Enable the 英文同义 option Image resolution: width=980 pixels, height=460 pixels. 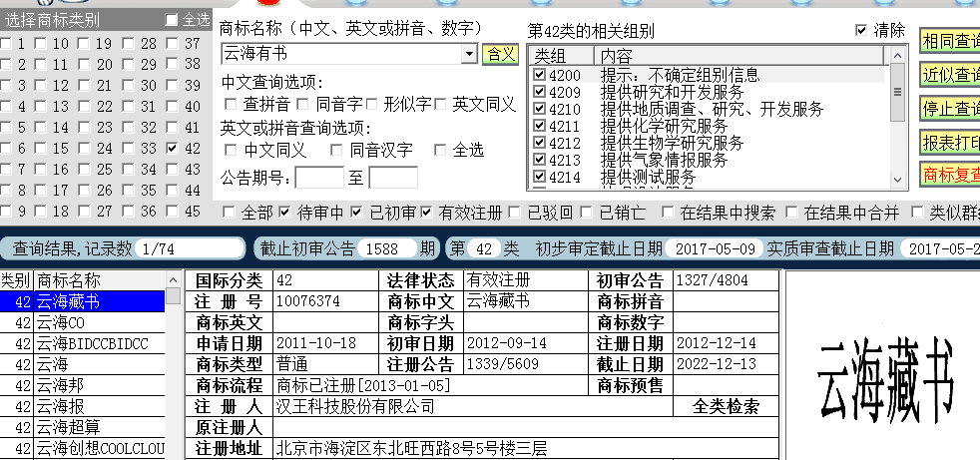pos(441,104)
